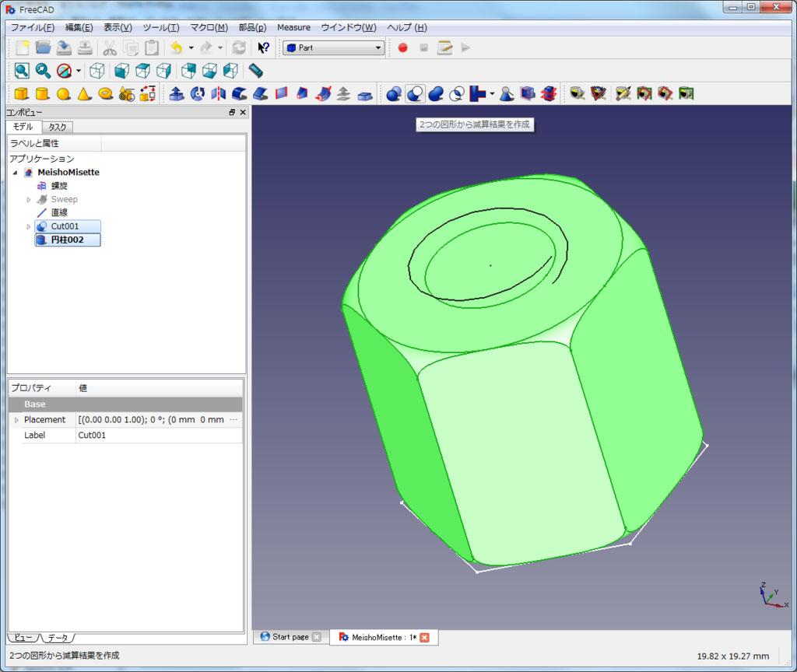Edit the Label value Cut001 field
The width and height of the screenshot is (797, 672).
[159, 436]
